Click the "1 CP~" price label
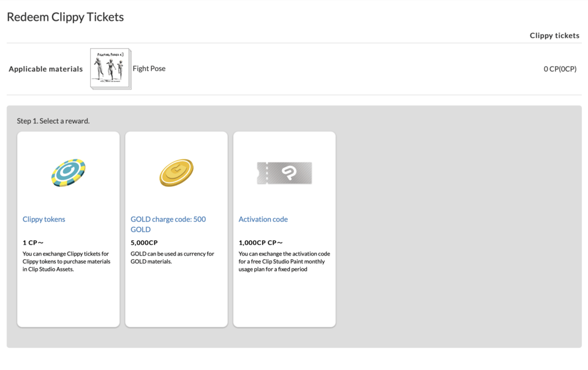 click(33, 243)
